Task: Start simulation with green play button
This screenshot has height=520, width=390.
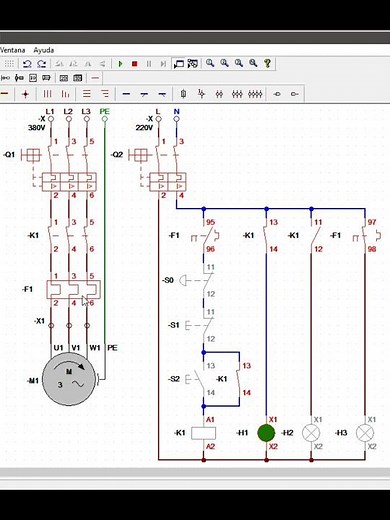Action: point(121,63)
